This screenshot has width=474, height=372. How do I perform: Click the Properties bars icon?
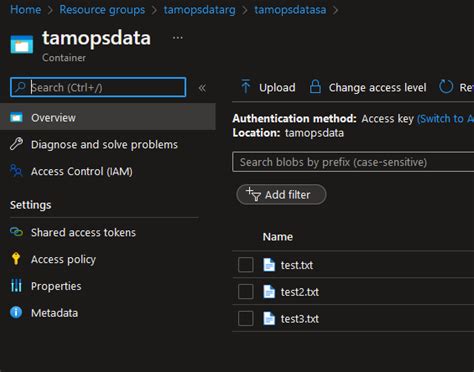(16, 286)
